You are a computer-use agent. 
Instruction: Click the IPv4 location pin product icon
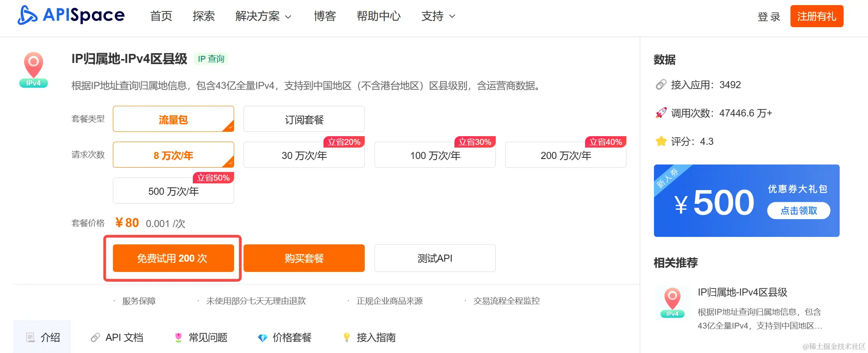(x=33, y=70)
